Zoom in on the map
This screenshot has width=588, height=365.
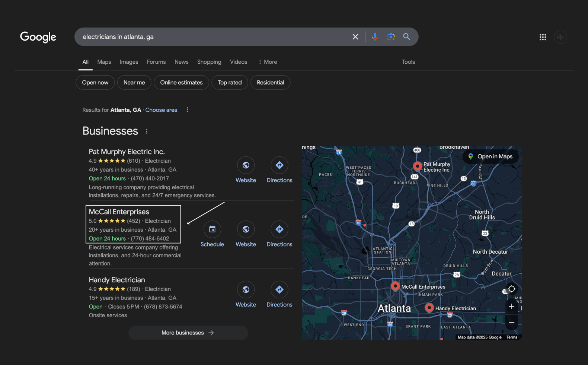(512, 307)
